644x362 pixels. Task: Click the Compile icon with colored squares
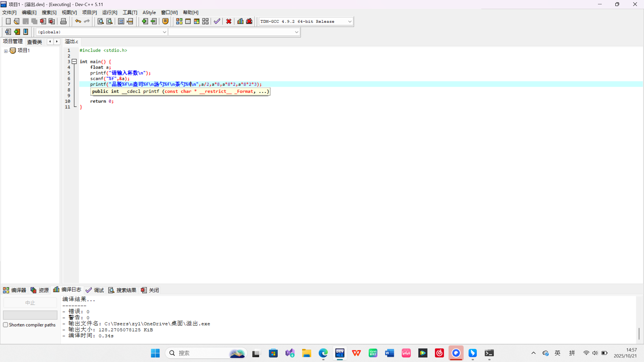179,21
